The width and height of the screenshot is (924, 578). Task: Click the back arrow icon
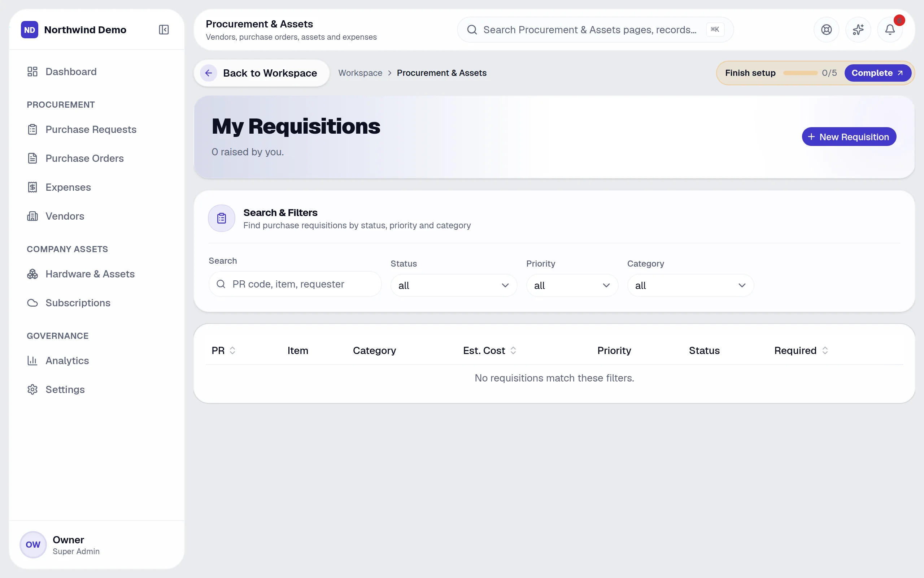click(x=209, y=73)
